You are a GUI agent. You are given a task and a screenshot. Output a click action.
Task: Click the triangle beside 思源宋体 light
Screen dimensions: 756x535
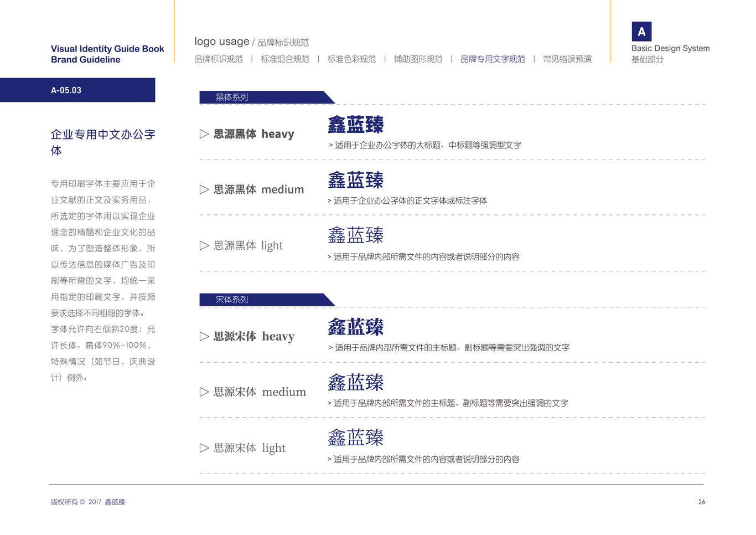click(x=204, y=448)
